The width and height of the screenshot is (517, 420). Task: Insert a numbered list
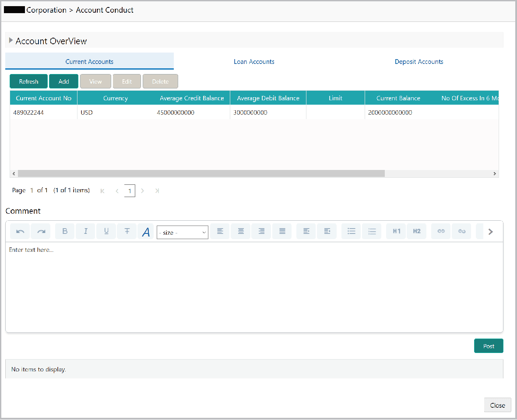click(372, 231)
